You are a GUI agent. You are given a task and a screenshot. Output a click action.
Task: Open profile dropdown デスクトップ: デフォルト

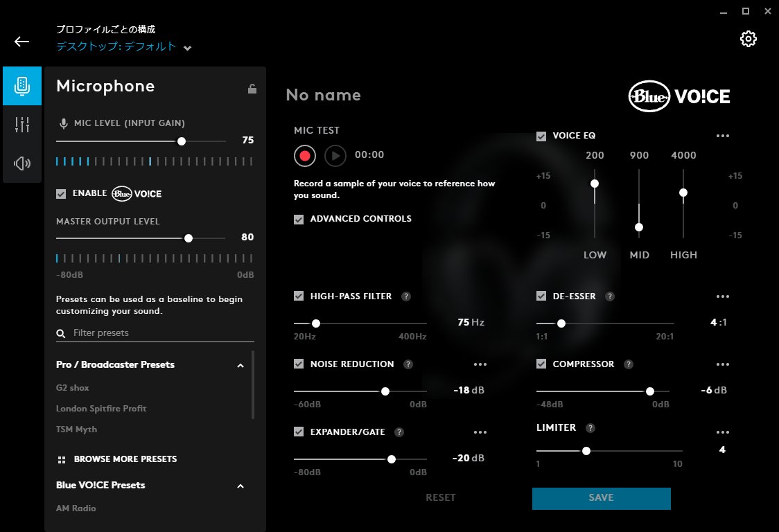[x=123, y=46]
